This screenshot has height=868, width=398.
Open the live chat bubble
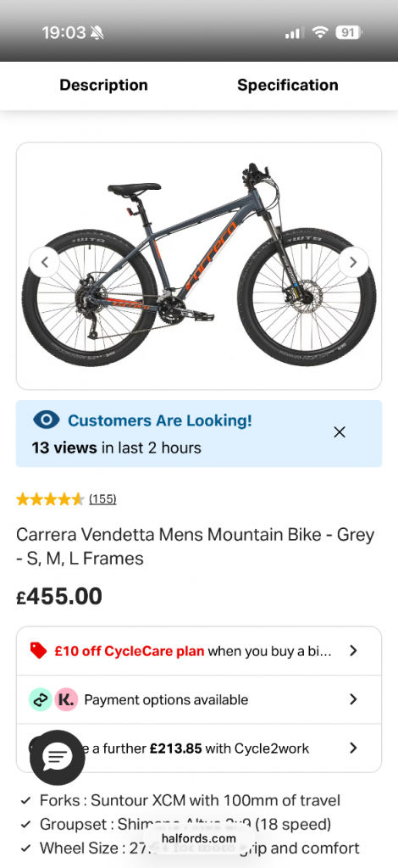pos(58,757)
